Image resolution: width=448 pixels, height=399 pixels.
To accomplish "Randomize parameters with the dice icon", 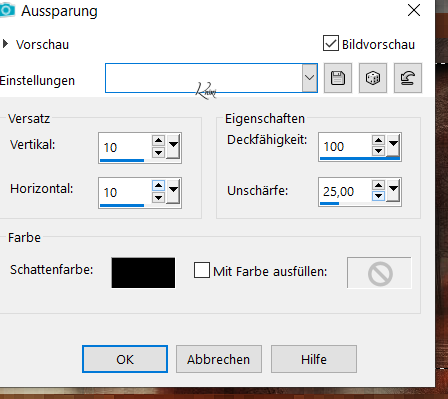I will (373, 78).
